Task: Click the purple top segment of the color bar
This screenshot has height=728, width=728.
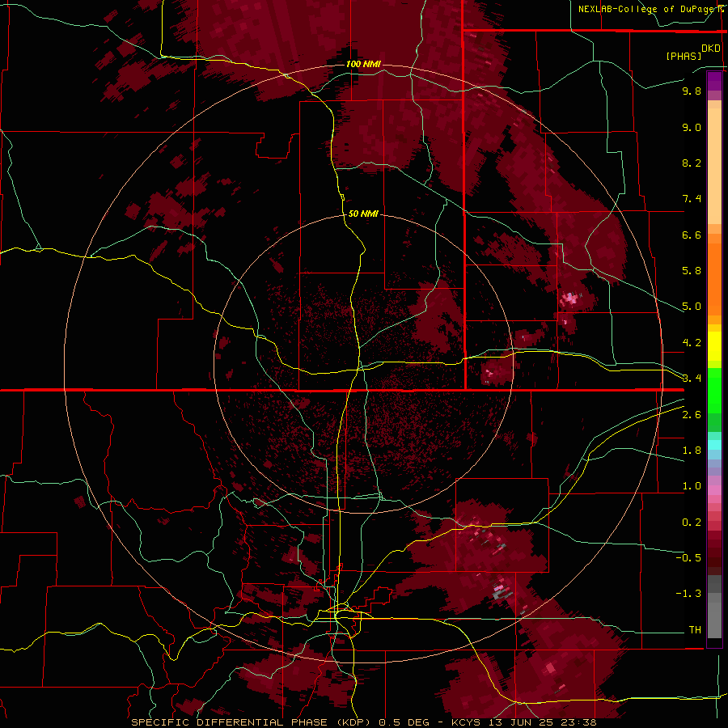Action: [x=714, y=81]
